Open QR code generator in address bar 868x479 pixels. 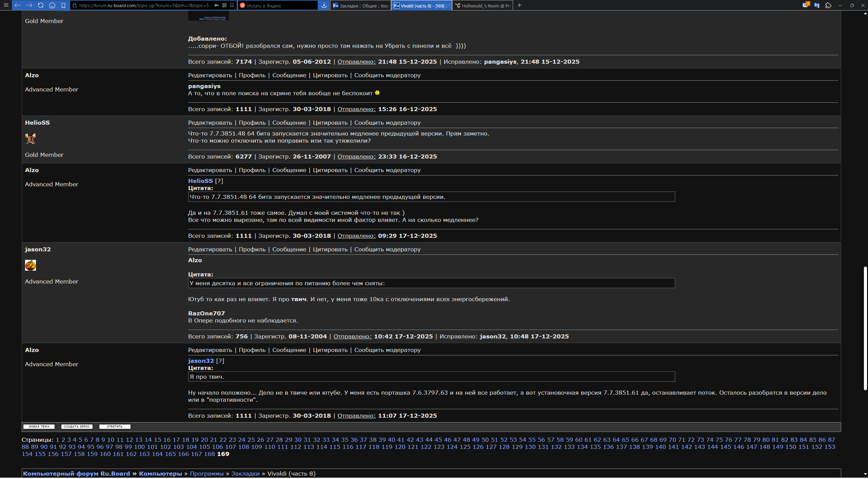pyautogui.click(x=224, y=5)
